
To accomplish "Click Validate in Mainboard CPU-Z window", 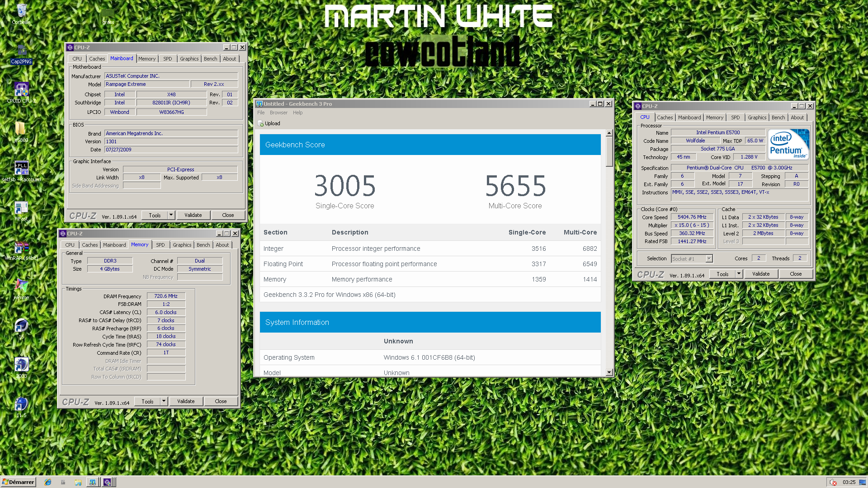I will (x=193, y=215).
